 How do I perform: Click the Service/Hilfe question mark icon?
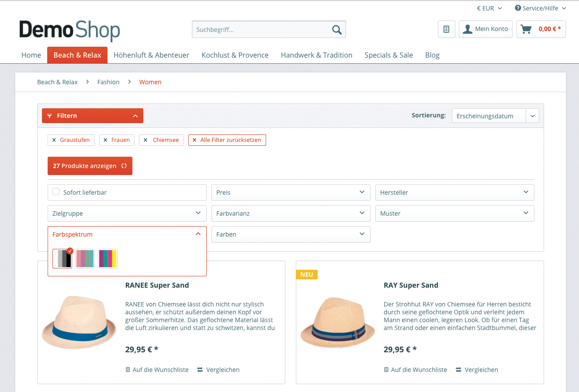point(518,8)
